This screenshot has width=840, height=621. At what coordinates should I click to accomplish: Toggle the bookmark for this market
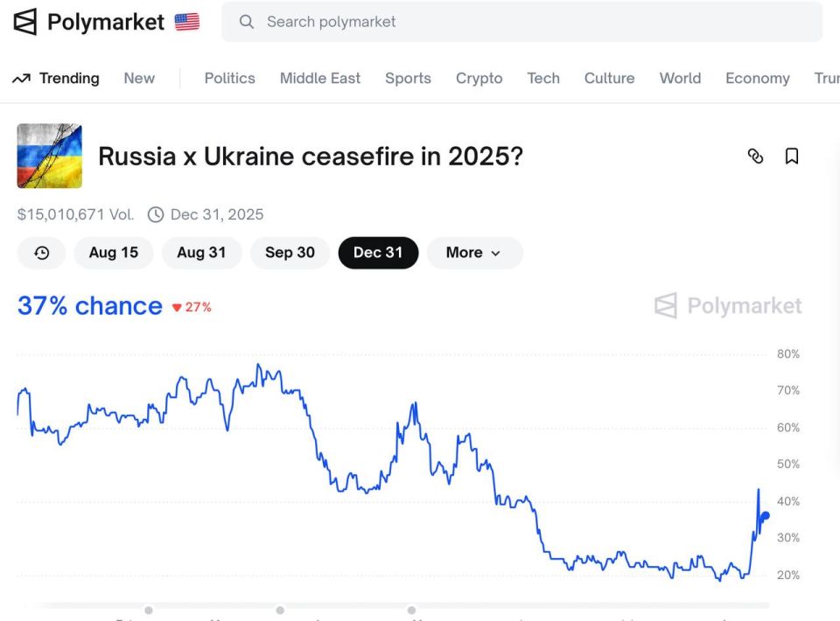pyautogui.click(x=792, y=155)
